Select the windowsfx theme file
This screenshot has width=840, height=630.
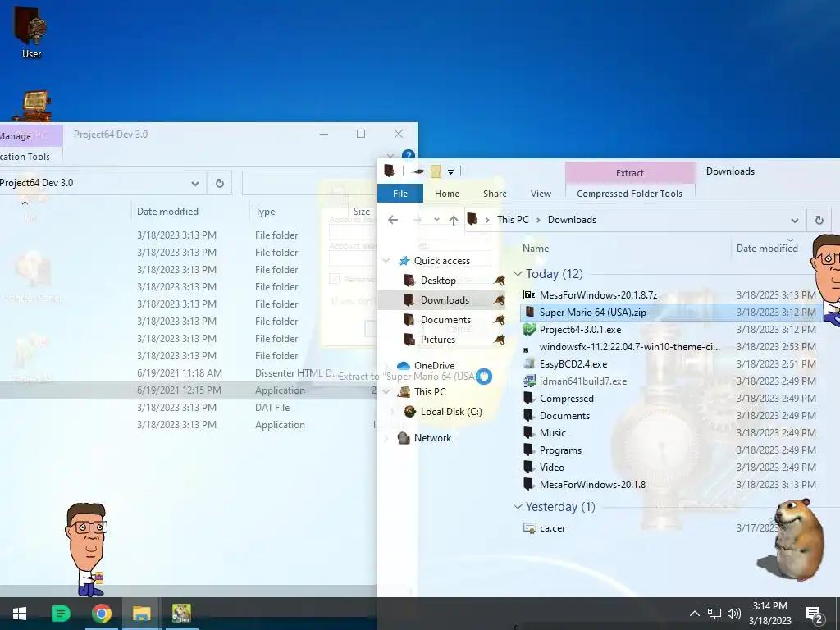pyautogui.click(x=629, y=347)
